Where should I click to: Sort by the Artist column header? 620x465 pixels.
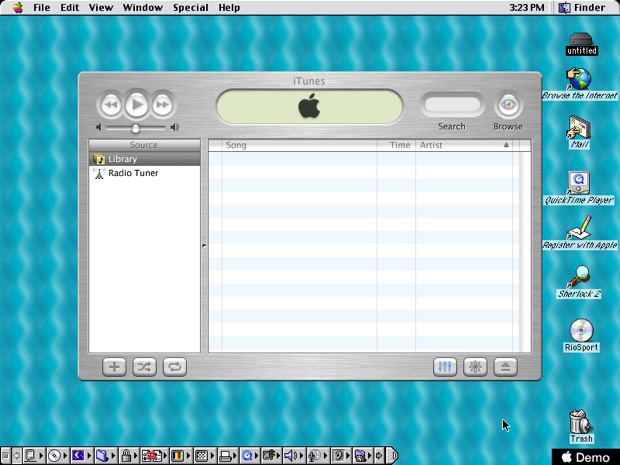464,145
